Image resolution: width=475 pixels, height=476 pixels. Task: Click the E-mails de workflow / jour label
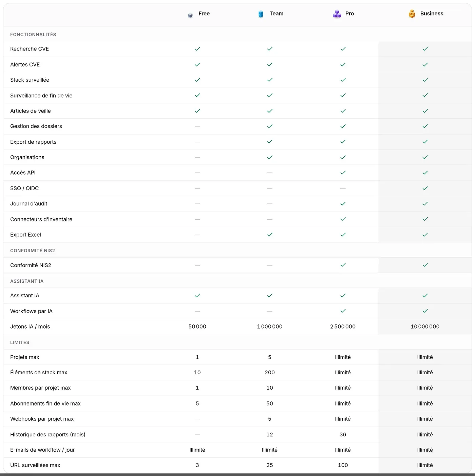coord(42,450)
